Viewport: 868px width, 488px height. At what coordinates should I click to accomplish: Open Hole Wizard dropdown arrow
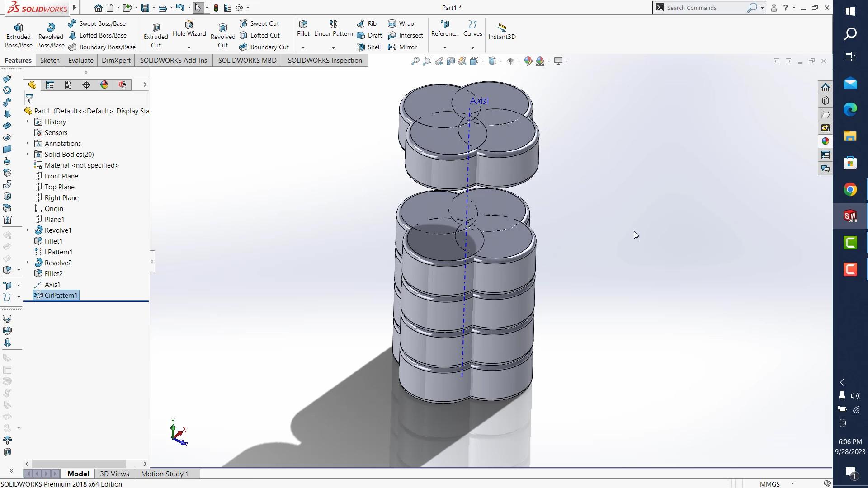pos(189,48)
